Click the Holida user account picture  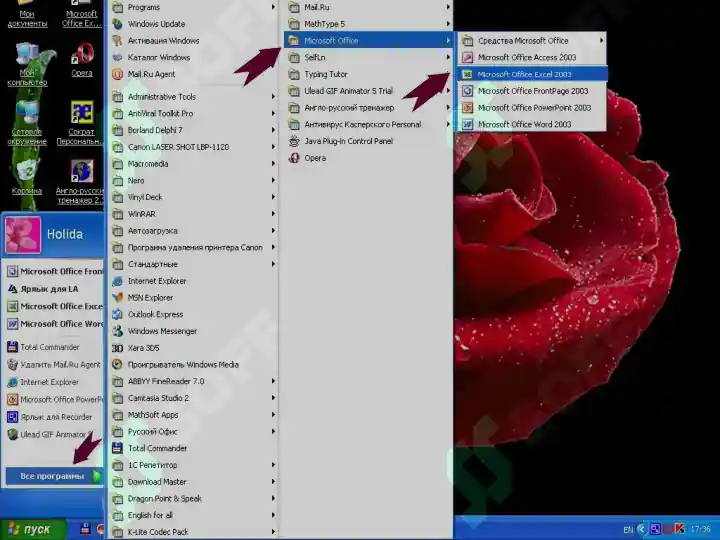coord(23,236)
